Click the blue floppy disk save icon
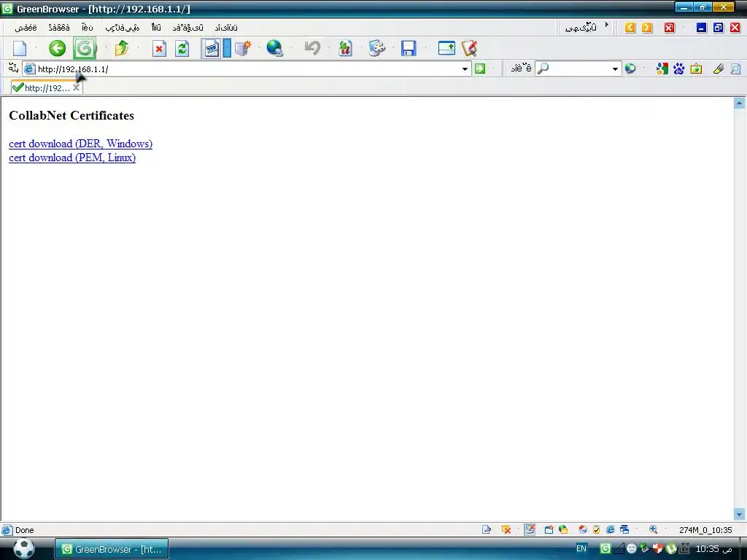The image size is (747, 560). [409, 48]
